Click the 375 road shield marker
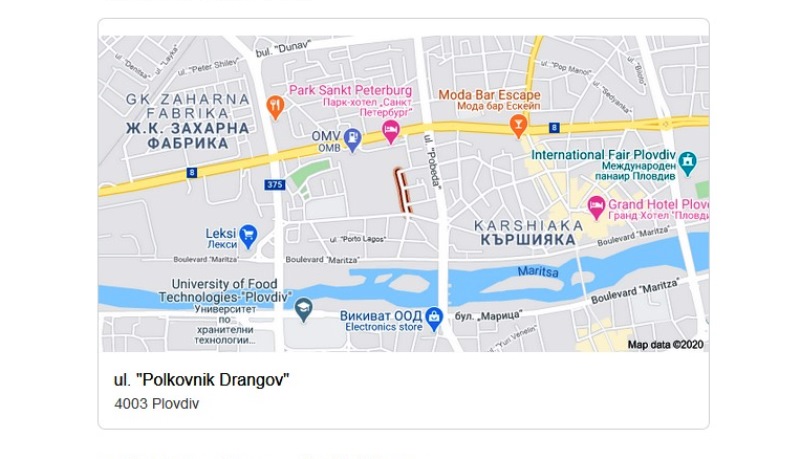 (x=274, y=185)
